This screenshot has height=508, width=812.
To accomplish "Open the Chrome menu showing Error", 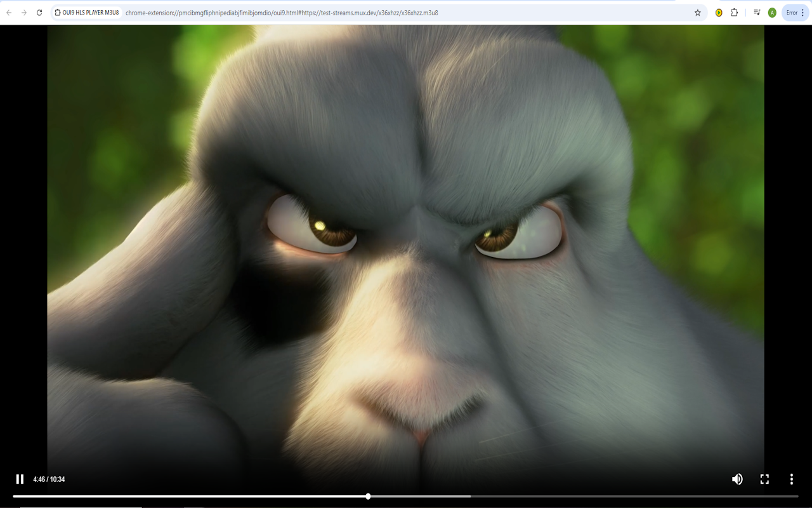I will pyautogui.click(x=796, y=13).
